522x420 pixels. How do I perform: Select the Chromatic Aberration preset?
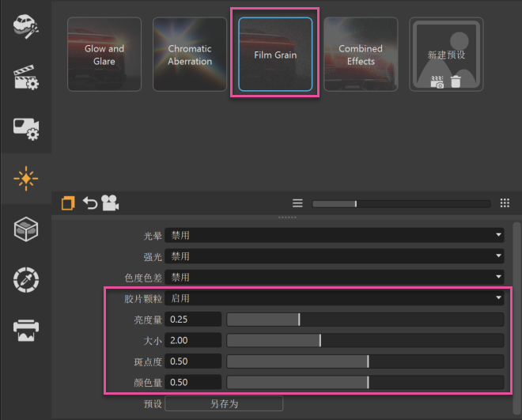190,55
